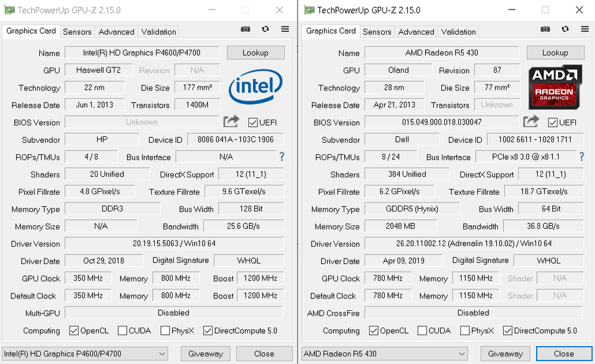The height and width of the screenshot is (364, 595).
Task: Switch to Advanced tab in Intel window
Action: pos(117,32)
